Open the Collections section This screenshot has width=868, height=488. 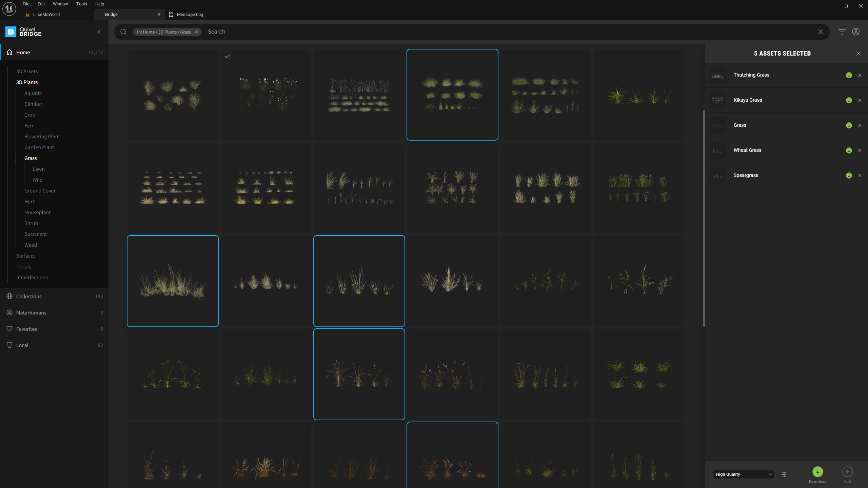29,297
